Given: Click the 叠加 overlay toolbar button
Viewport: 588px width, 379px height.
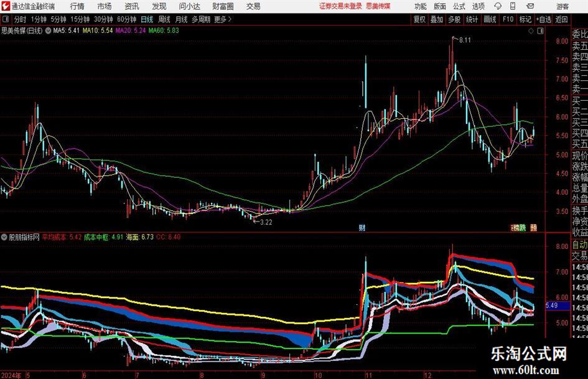Looking at the screenshot, I should (x=437, y=19).
